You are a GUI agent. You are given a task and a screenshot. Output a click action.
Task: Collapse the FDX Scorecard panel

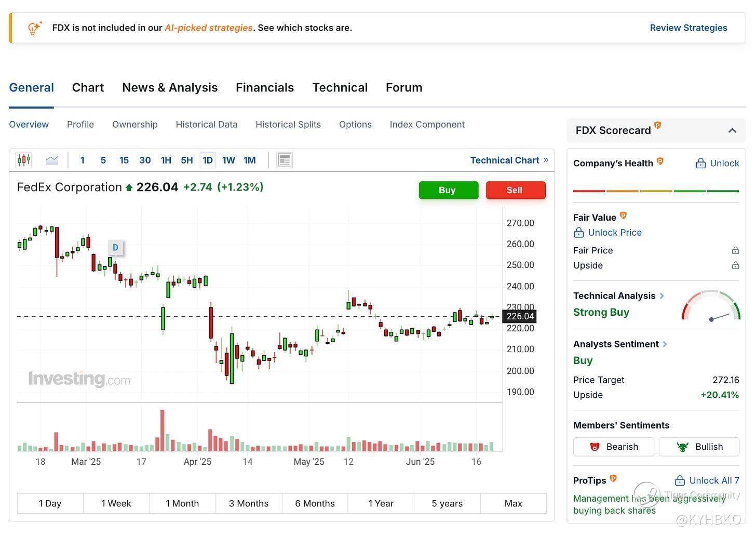[x=732, y=130]
